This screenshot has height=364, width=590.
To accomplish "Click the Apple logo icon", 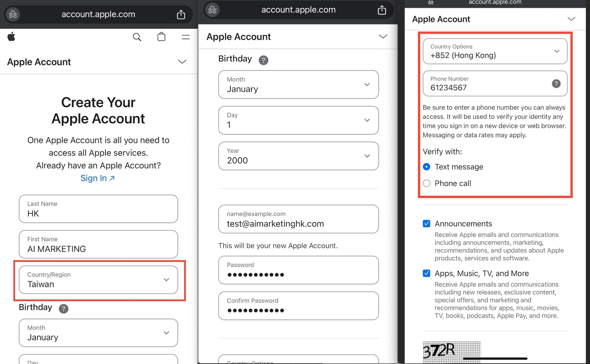I will pos(11,37).
